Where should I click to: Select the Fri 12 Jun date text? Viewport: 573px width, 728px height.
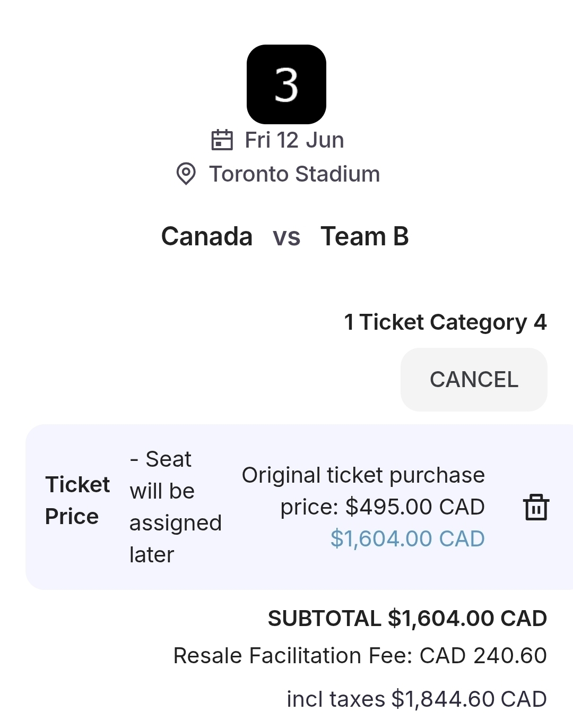(x=294, y=140)
